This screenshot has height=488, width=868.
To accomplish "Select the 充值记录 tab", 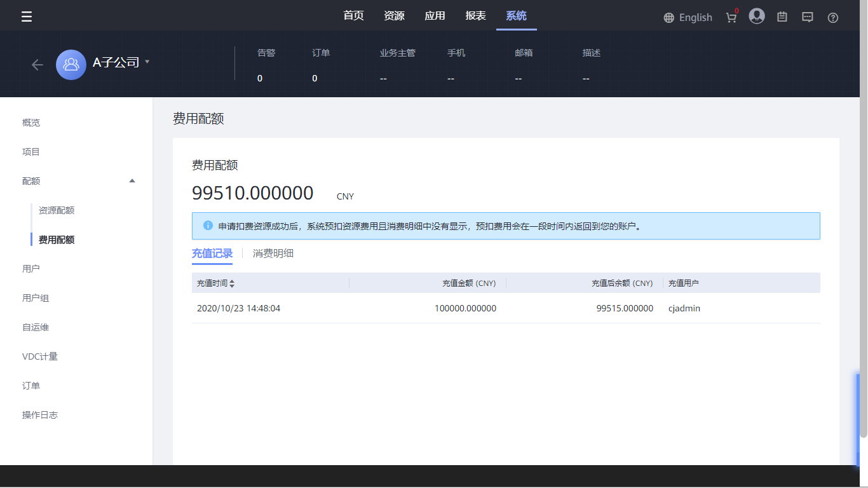I will pos(212,254).
